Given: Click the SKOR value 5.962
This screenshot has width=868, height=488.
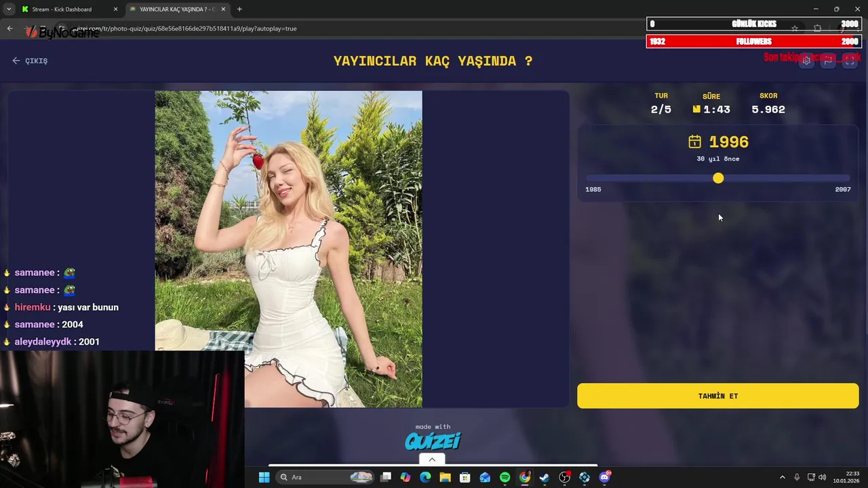Looking at the screenshot, I should coord(768,109).
